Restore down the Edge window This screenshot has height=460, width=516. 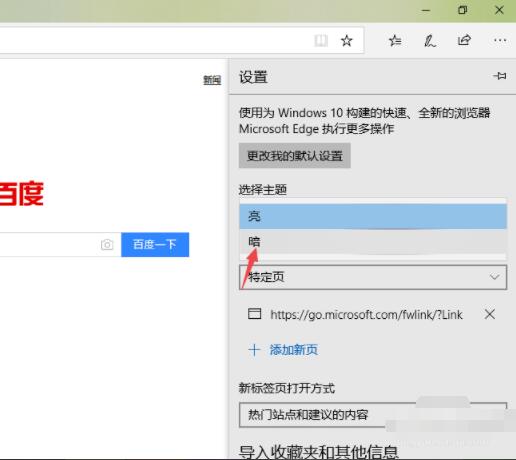(x=462, y=10)
